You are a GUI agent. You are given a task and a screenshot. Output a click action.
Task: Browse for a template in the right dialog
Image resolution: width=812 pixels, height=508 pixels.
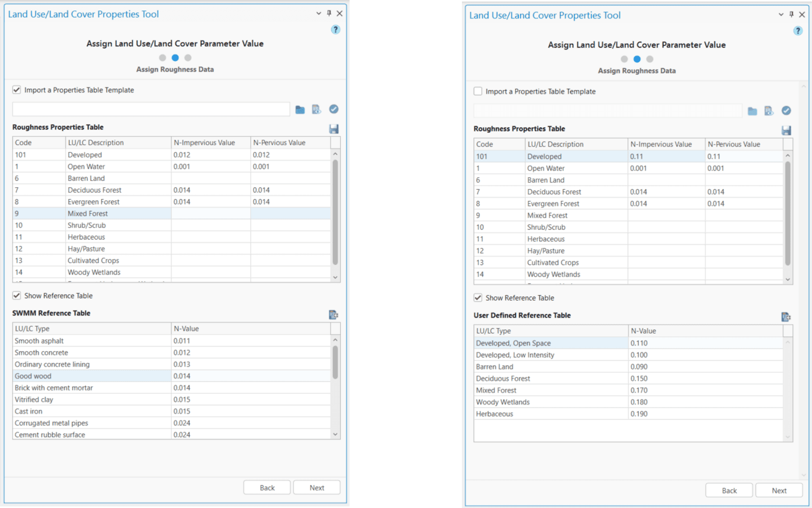coord(752,110)
